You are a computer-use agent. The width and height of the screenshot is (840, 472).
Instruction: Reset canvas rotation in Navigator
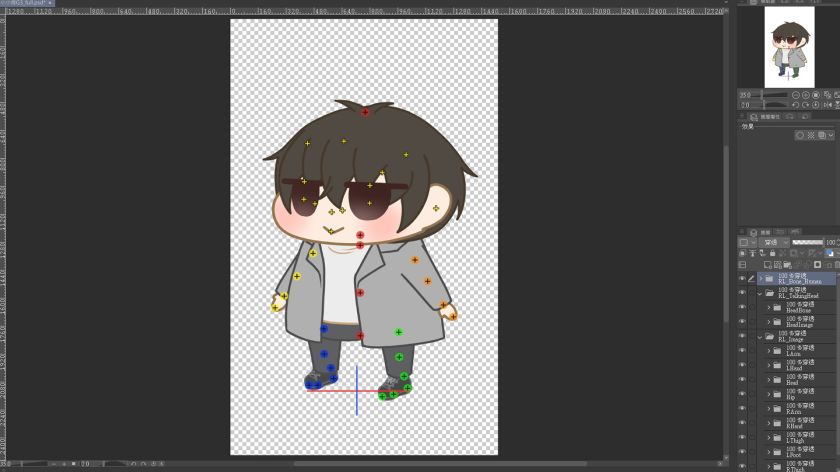pos(816,105)
